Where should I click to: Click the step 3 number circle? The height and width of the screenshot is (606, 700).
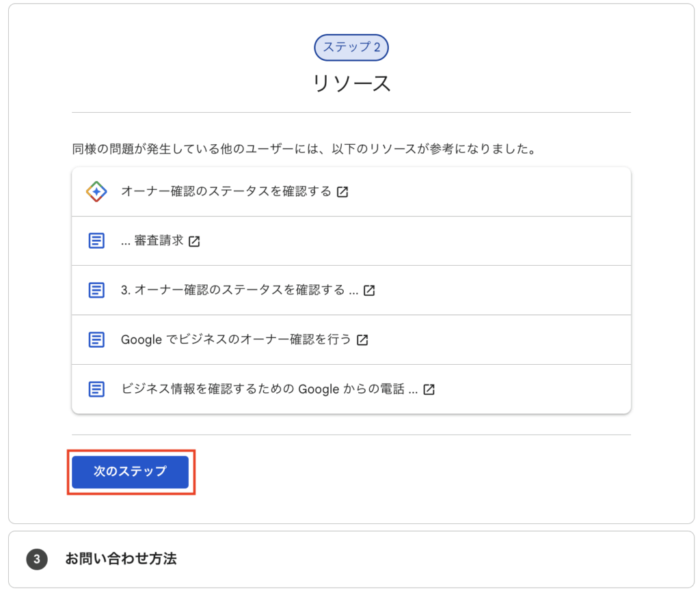[37, 560]
